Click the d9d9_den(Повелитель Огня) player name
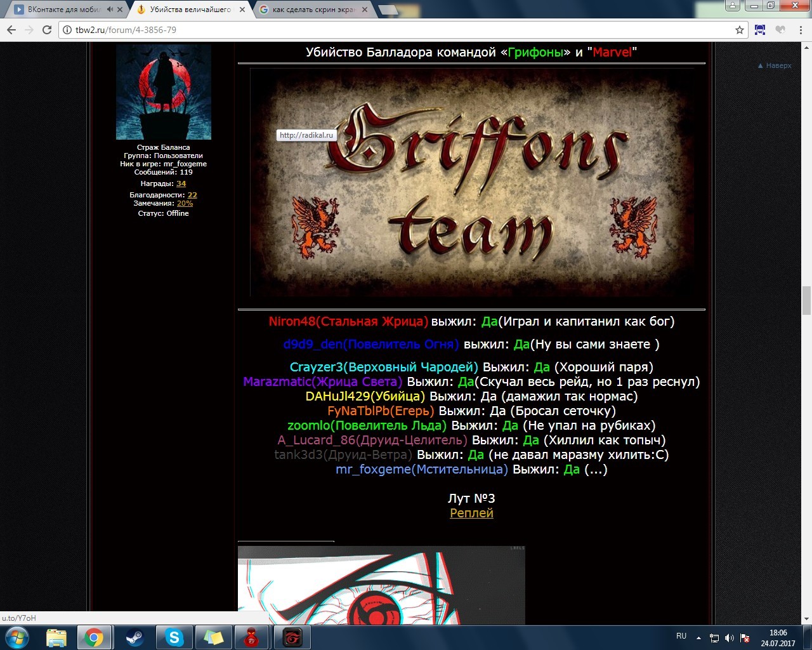This screenshot has height=650, width=812. point(371,344)
